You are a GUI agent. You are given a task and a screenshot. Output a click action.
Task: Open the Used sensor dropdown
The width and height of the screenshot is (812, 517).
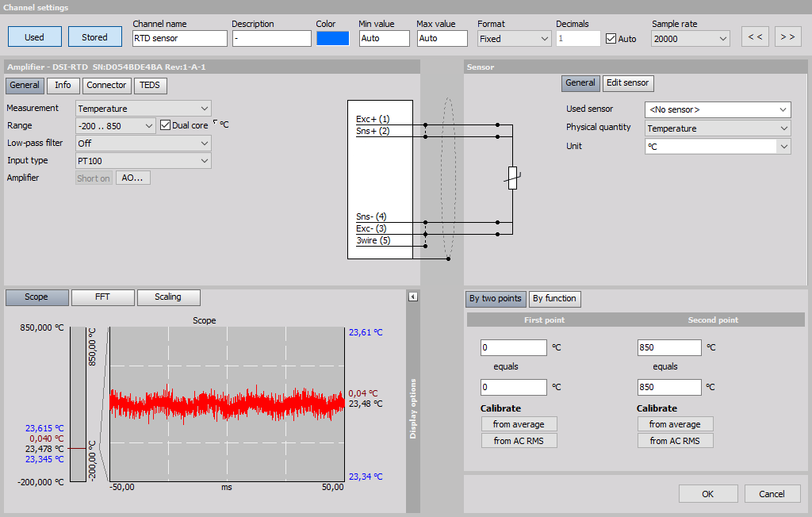tap(718, 109)
